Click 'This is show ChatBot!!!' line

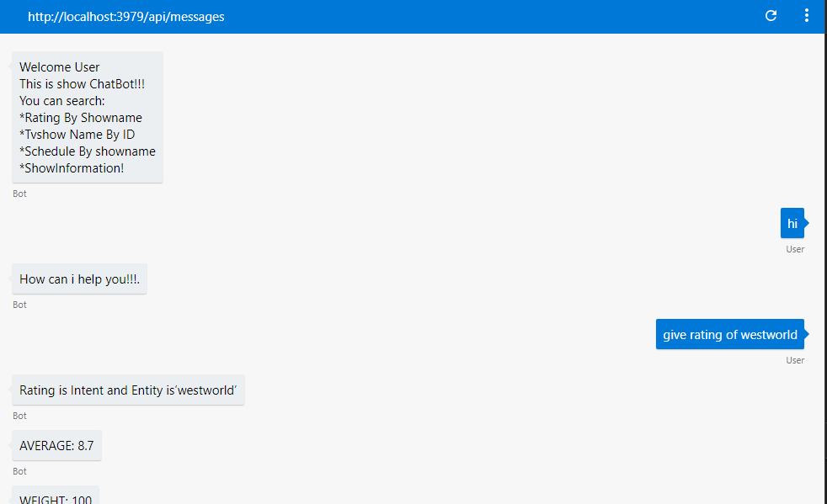click(82, 84)
